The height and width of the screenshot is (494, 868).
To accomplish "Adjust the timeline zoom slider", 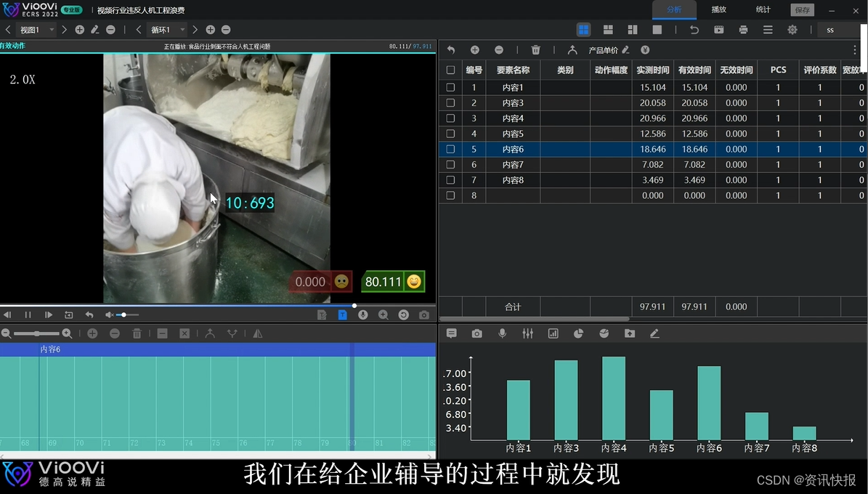I will click(x=36, y=333).
